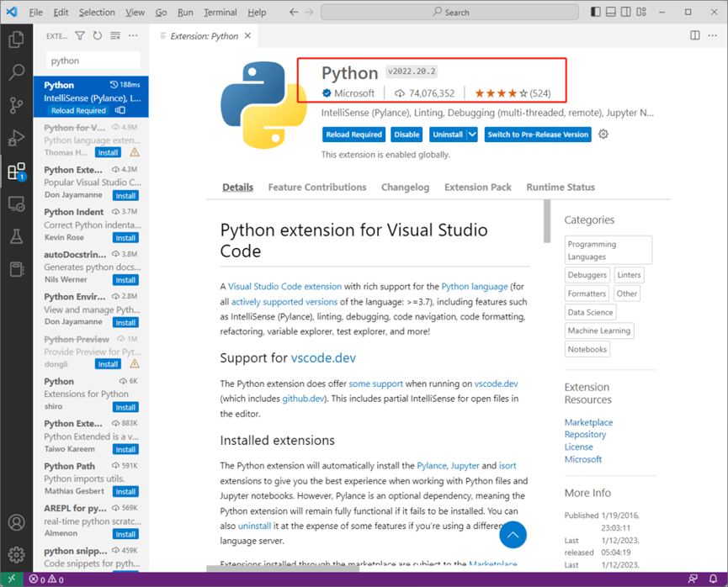Viewport: 728px width, 587px height.
Task: Open the Accounts menu icon
Action: 16,522
